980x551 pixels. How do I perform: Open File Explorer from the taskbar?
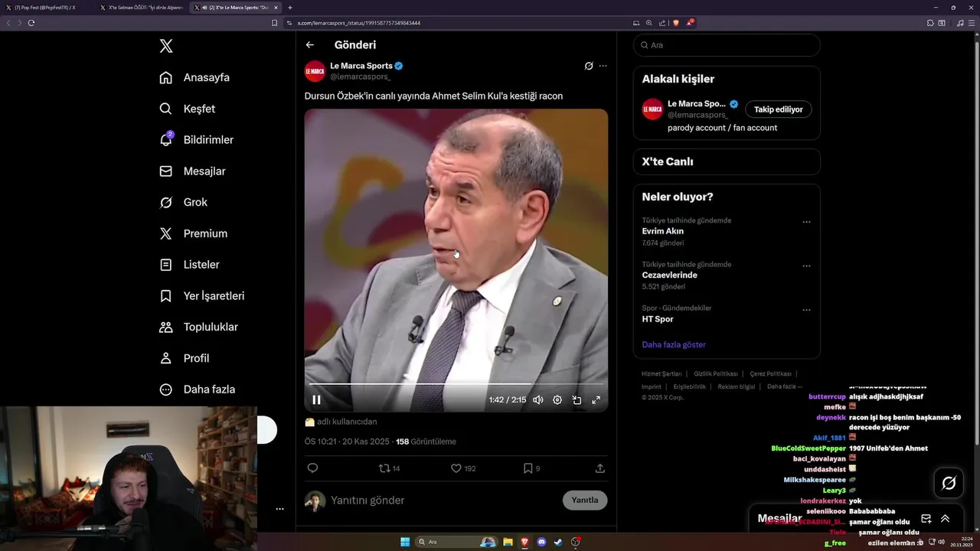click(507, 542)
